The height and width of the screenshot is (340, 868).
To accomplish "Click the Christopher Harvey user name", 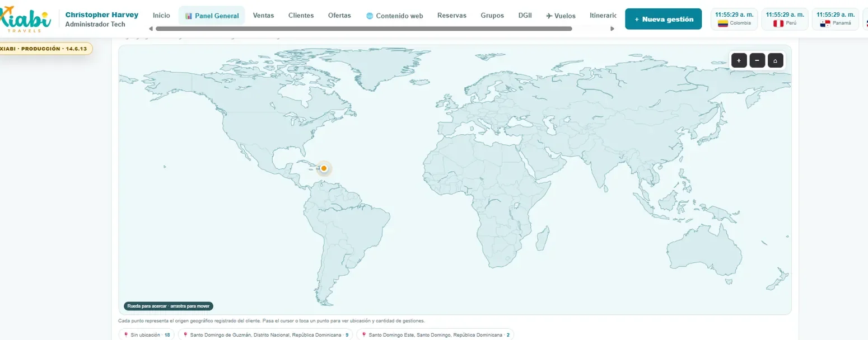I will coord(102,15).
